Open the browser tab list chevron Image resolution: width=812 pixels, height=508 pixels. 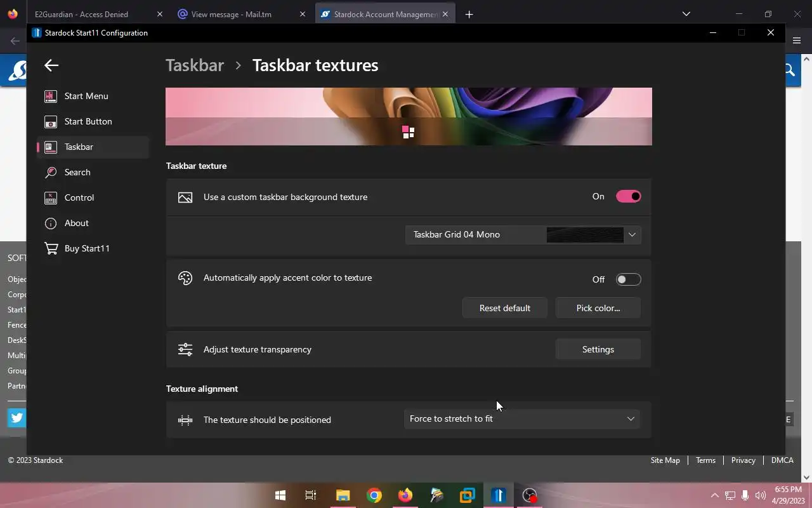[x=686, y=14]
